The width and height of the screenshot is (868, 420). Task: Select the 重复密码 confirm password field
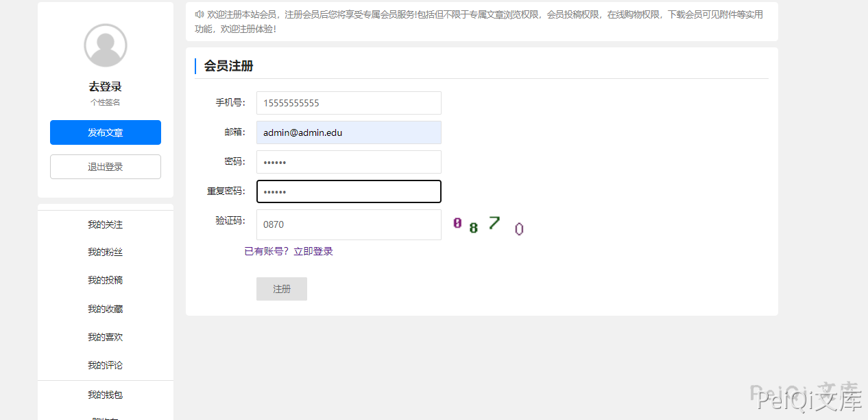click(x=348, y=191)
